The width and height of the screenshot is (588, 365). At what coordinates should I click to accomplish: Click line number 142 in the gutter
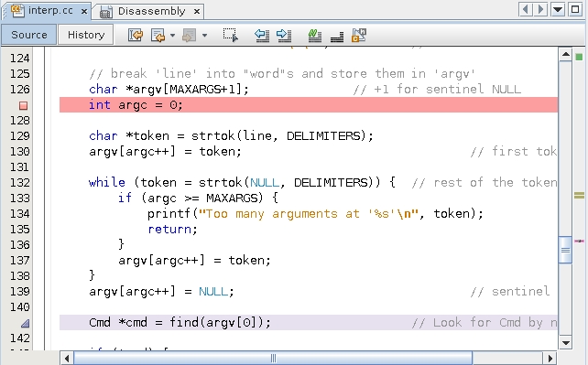19,338
